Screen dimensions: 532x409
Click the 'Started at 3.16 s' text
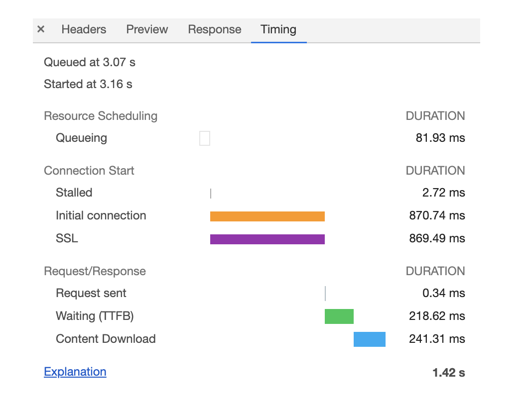[88, 84]
